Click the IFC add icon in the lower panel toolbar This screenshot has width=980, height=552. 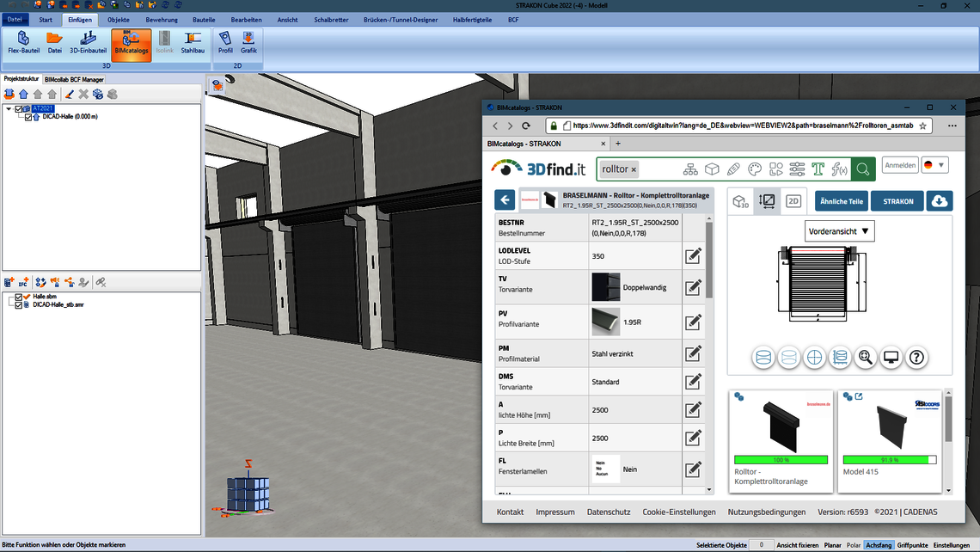pos(23,283)
